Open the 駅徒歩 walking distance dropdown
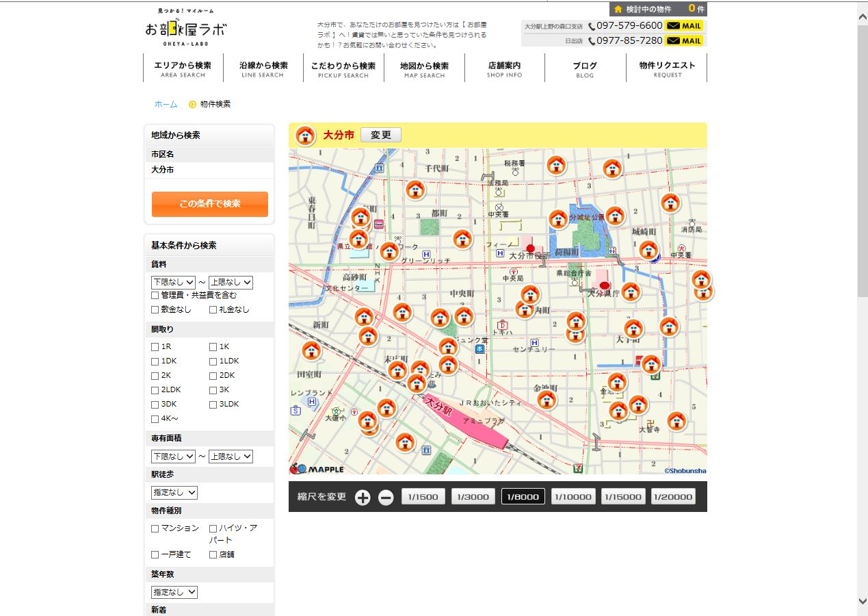The image size is (868, 616). point(174,492)
